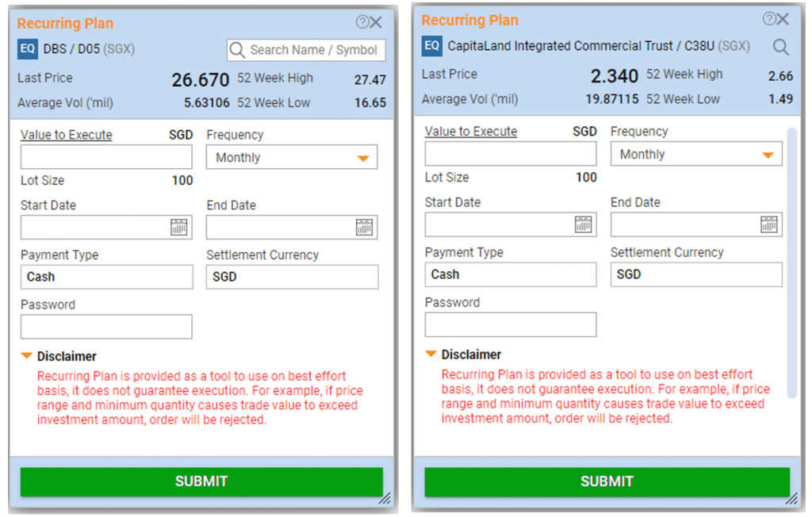Submit the DBS recurring plan
812x517 pixels.
201,481
